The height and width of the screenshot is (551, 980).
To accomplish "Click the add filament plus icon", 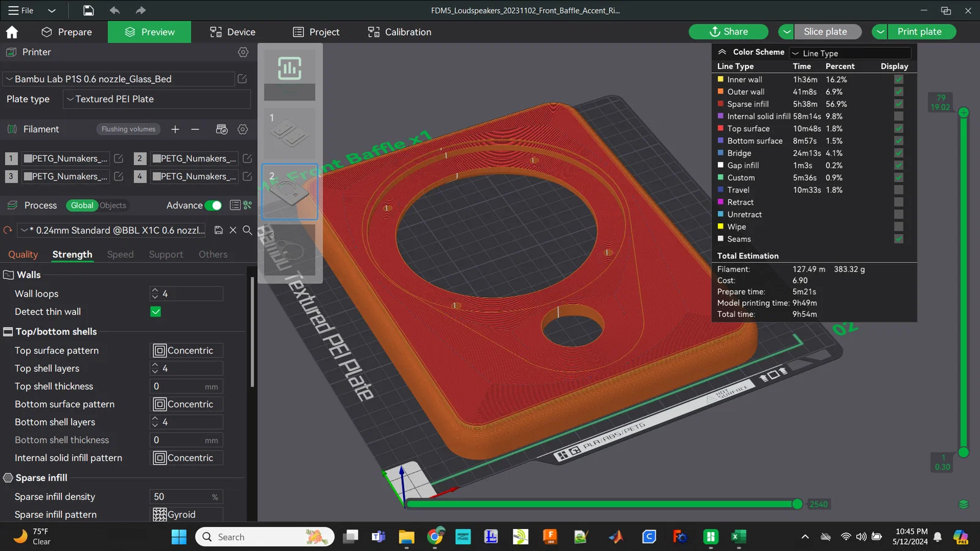I will pos(175,129).
